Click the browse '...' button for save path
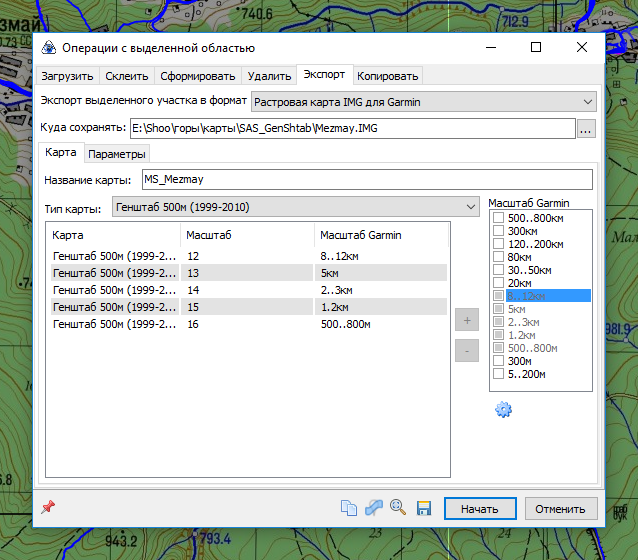Image resolution: width=638 pixels, height=560 pixels. 587,129
